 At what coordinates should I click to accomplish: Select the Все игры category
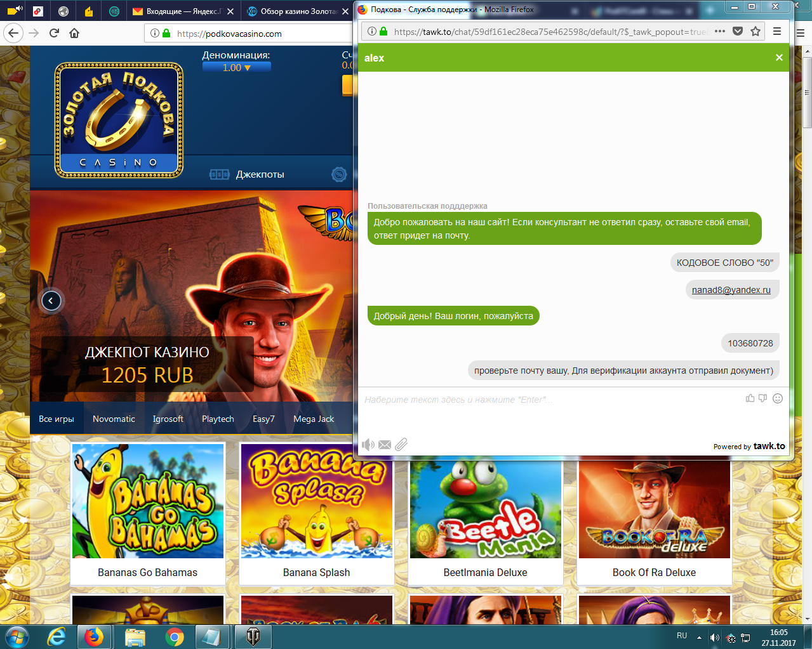point(57,419)
